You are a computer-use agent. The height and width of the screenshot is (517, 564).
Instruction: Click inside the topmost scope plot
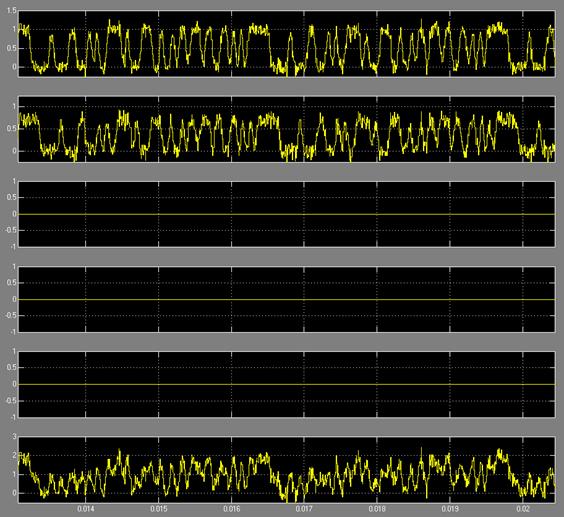(286, 44)
